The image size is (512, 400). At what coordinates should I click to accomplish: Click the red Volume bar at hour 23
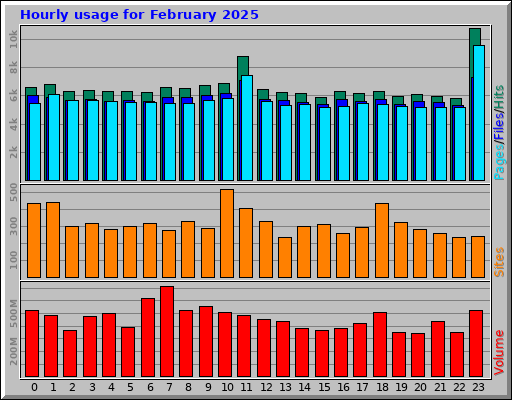pyautogui.click(x=476, y=343)
